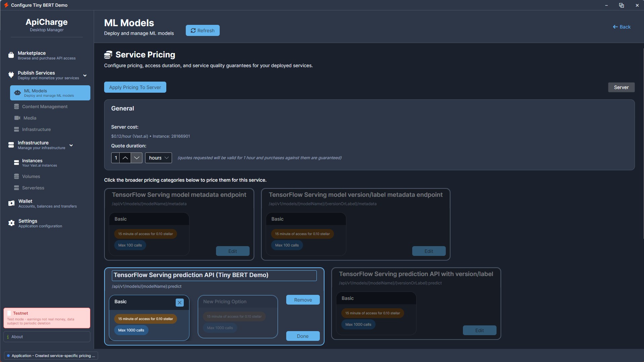Screen dimensions: 644x362
Task: Collapse the Publish Services section chevron
Action: pos(85,75)
